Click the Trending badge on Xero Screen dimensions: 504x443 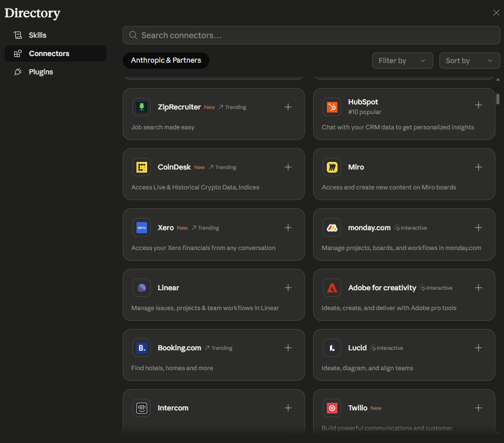205,228
